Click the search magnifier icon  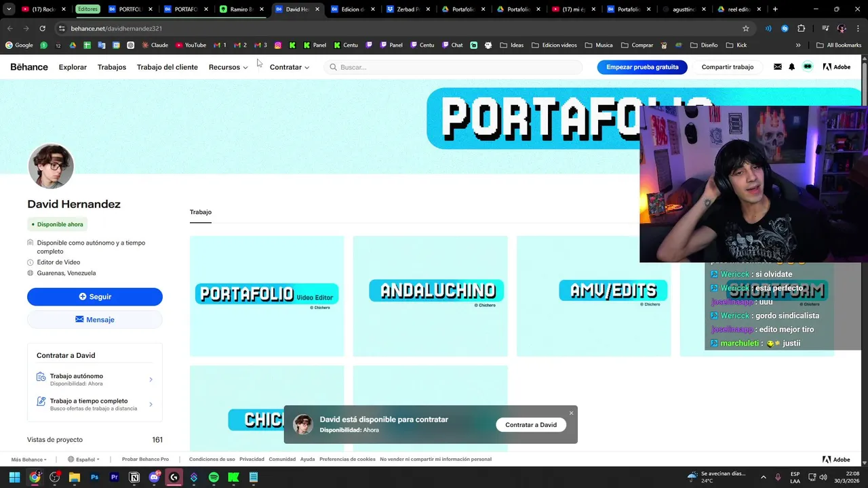click(x=333, y=67)
